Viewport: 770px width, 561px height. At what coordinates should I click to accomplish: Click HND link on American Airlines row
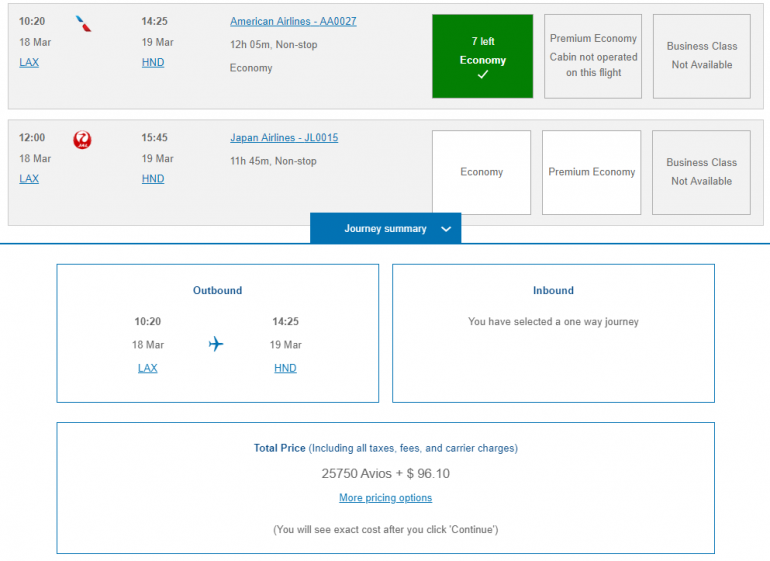153,62
